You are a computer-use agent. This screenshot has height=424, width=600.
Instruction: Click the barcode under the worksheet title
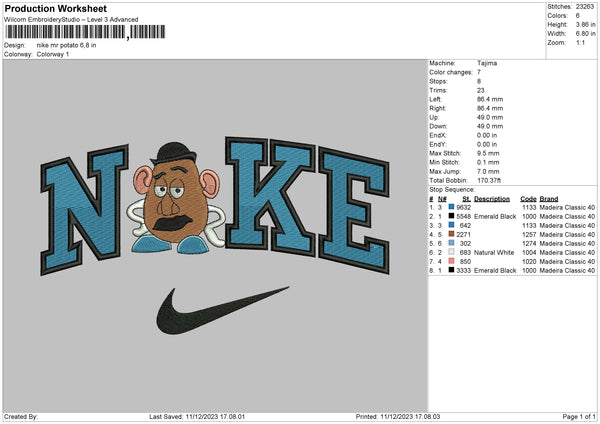[85, 32]
